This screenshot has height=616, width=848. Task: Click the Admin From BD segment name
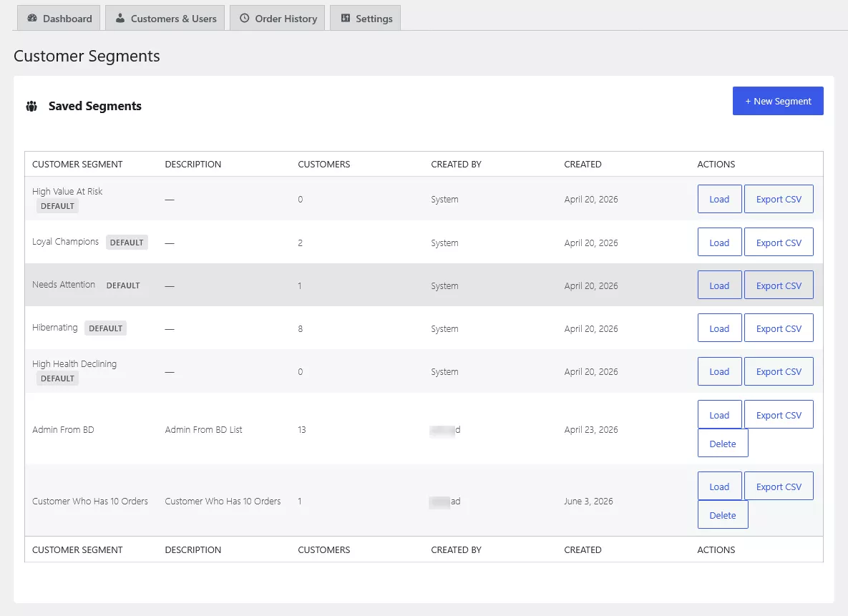tap(63, 429)
